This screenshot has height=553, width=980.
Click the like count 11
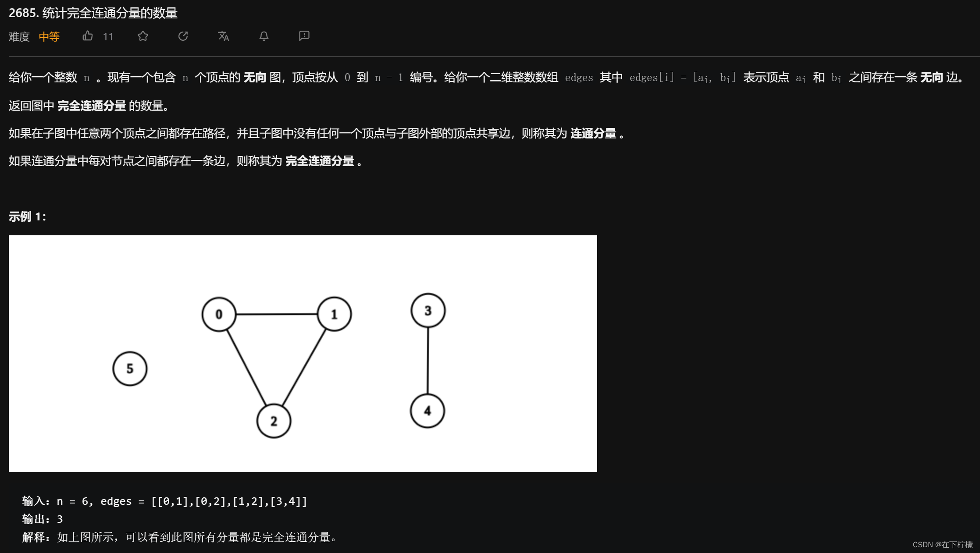click(x=108, y=37)
